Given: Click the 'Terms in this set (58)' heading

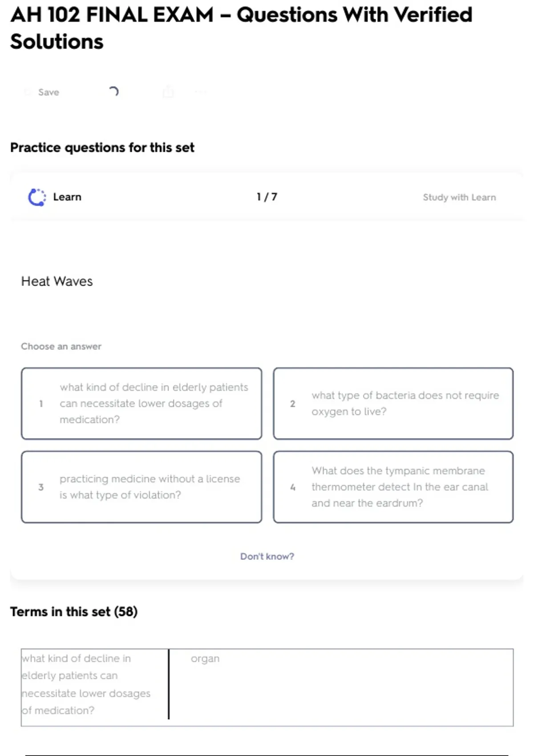Looking at the screenshot, I should tap(74, 612).
